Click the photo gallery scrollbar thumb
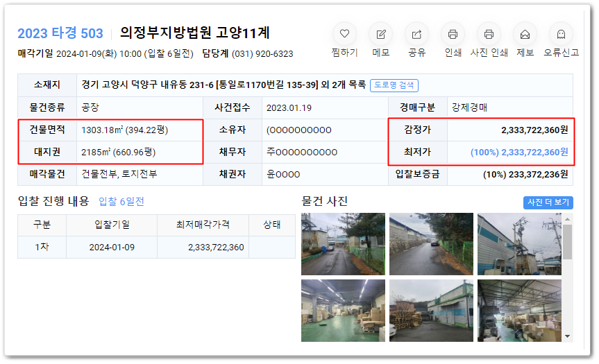Screen dimensions: 599x364 [x=567, y=242]
